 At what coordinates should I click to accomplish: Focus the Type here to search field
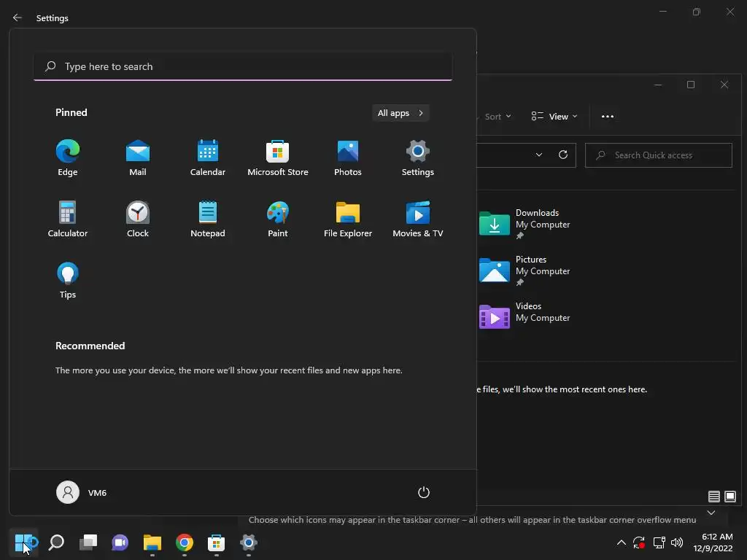click(x=243, y=66)
